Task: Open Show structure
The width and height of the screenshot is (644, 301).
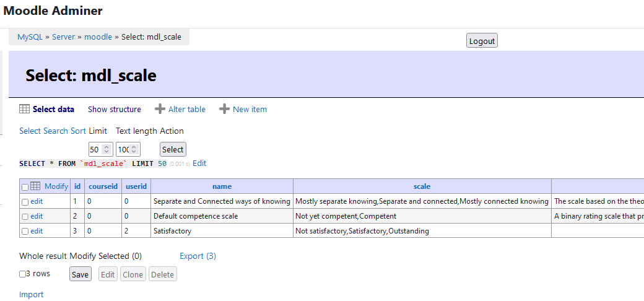Action: 114,109
